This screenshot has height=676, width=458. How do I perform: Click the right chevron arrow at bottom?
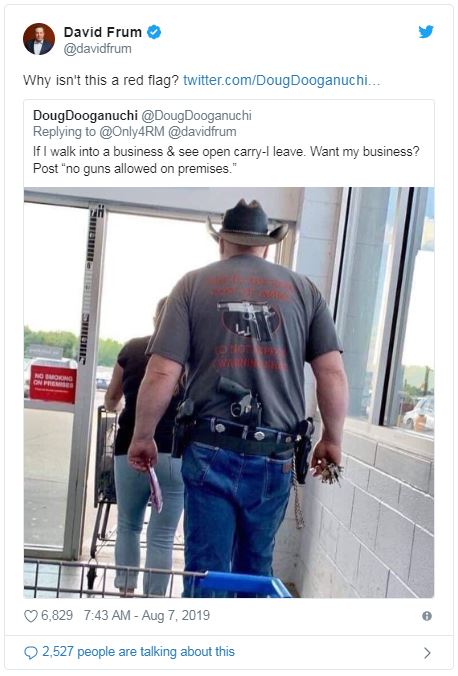[x=427, y=653]
